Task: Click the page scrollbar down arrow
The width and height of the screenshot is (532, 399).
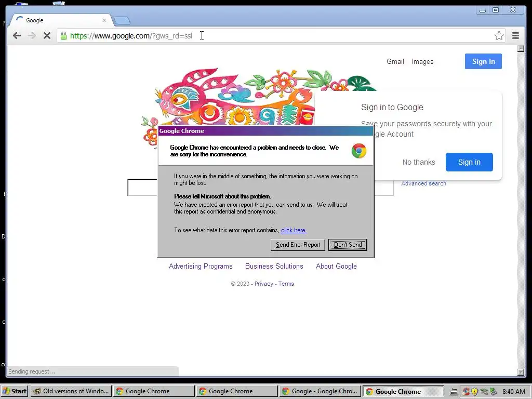Action: (521, 372)
